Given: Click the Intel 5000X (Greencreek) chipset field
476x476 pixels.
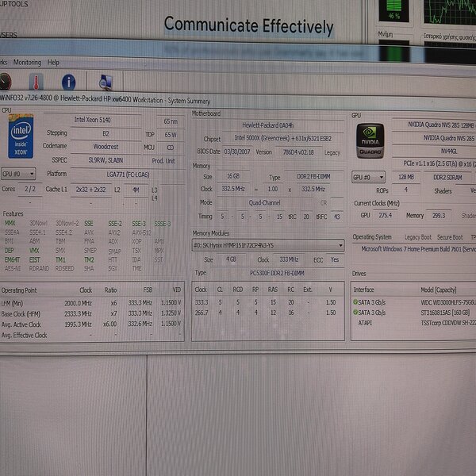Looking at the screenshot, I should [x=283, y=138].
